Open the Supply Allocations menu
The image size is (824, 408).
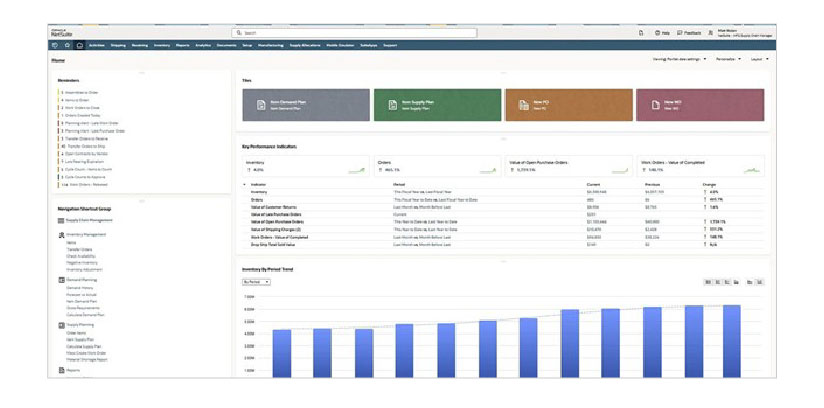point(305,45)
